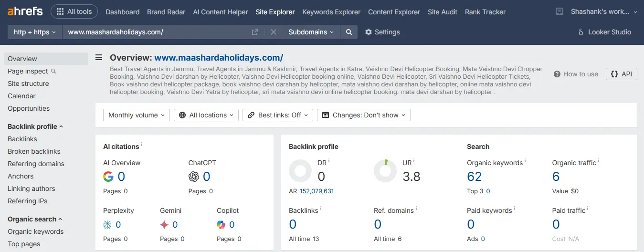The height and width of the screenshot is (252, 644).
Task: Open AI Content Helper tab
Action: 221,12
